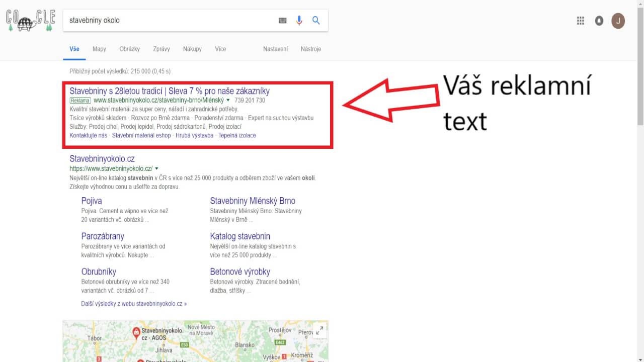Screen dimensions: 644x362
Task: Click 'Další výsledky z webu stavebninyokolo.cz'
Action: pos(134,303)
